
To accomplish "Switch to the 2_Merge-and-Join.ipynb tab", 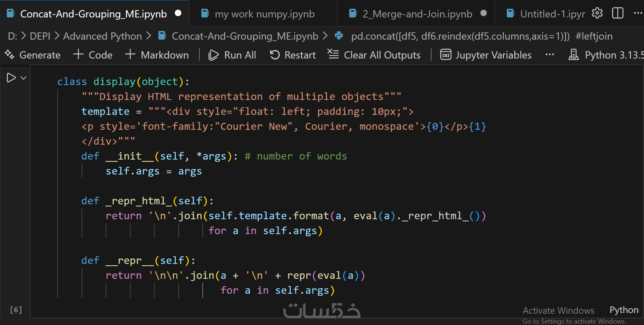I will click(417, 14).
